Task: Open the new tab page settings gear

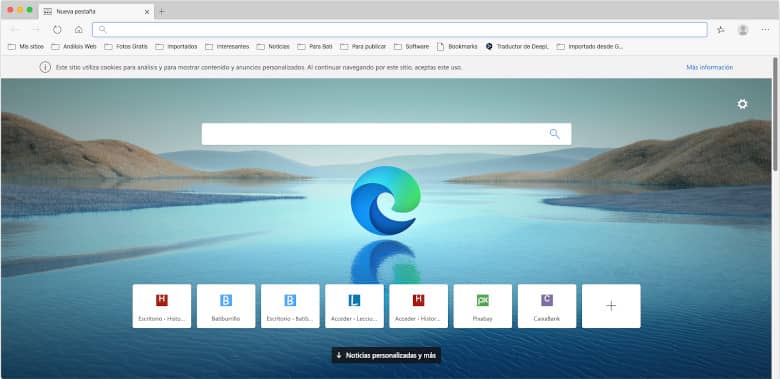Action: tap(742, 104)
